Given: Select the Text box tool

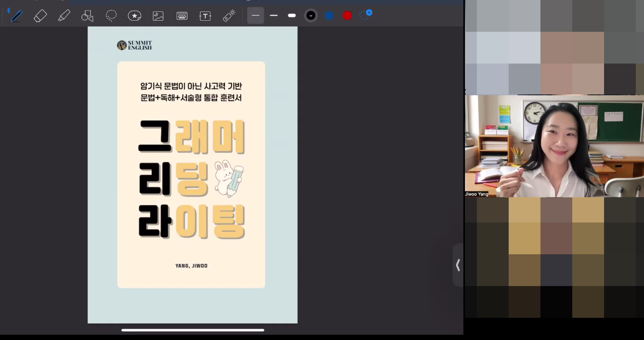Looking at the screenshot, I should click(x=205, y=15).
